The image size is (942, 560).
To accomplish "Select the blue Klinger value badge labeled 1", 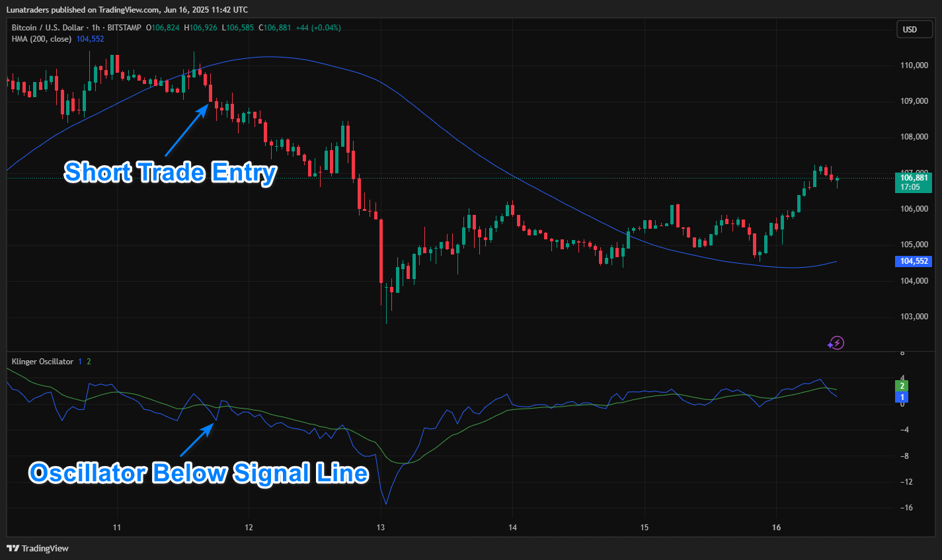I will click(902, 397).
